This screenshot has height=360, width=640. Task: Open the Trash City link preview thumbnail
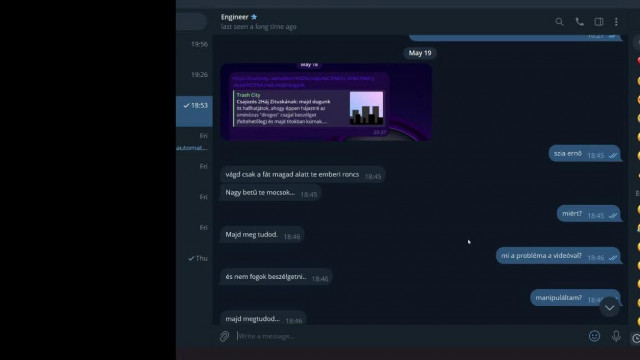[x=366, y=108]
